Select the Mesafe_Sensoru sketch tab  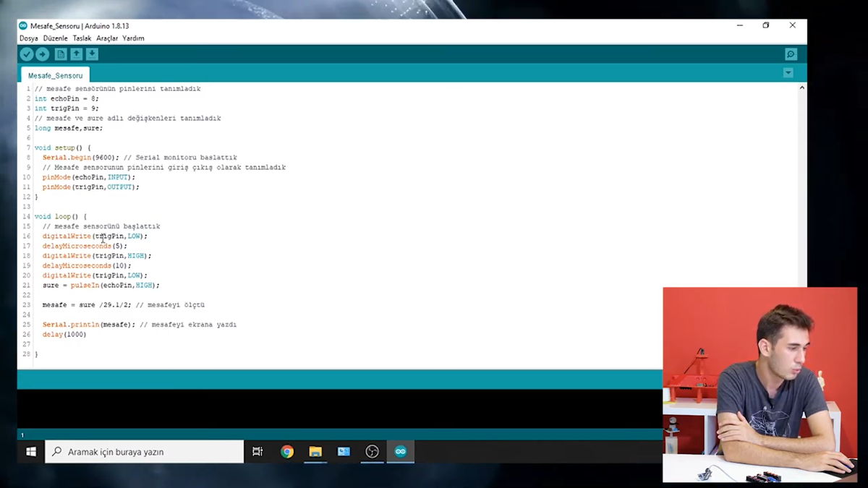55,75
